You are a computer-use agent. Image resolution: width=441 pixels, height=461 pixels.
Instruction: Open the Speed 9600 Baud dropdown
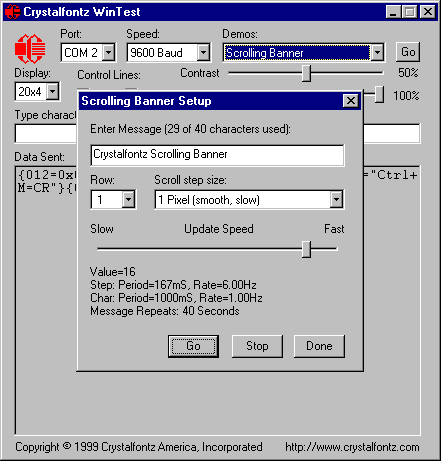[203, 52]
